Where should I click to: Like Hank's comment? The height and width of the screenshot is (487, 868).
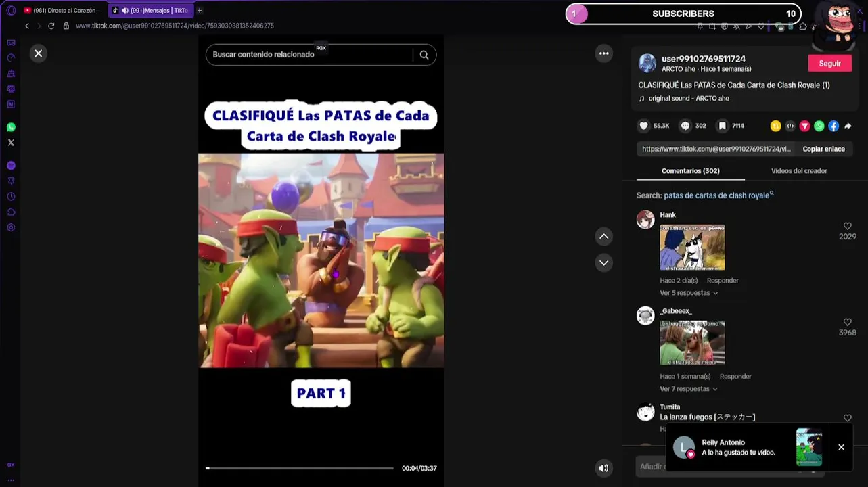pos(847,226)
